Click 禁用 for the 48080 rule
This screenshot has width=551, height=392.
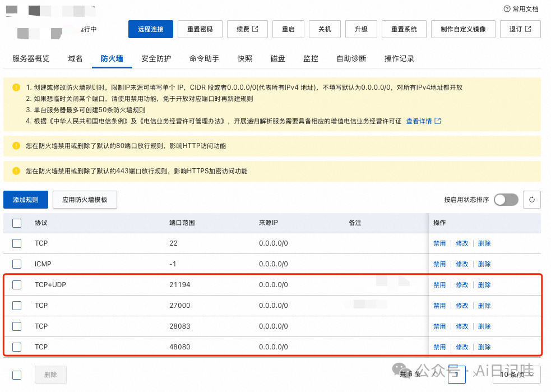pos(439,347)
